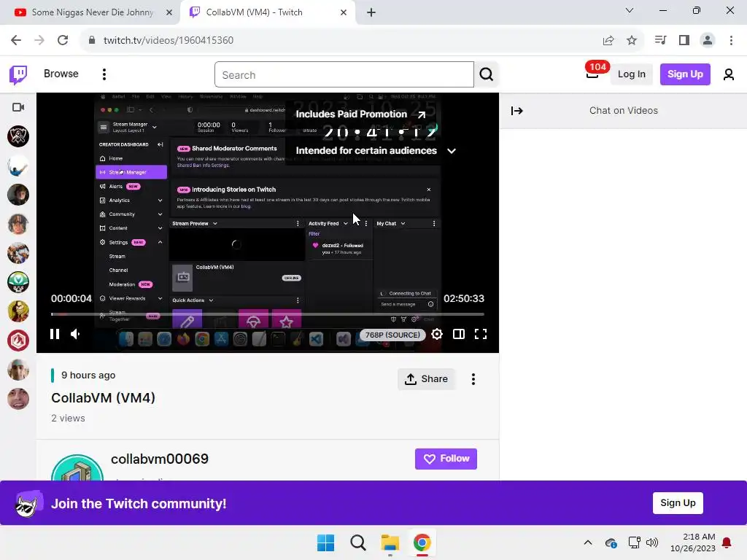This screenshot has height=560, width=747.
Task: Mute the video volume speaker icon
Action: (x=76, y=334)
